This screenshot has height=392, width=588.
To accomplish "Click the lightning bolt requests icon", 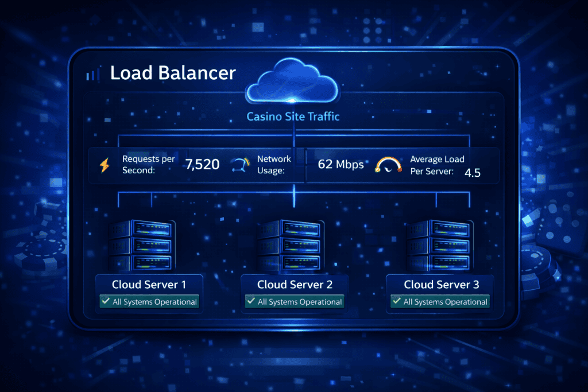I will coord(105,164).
